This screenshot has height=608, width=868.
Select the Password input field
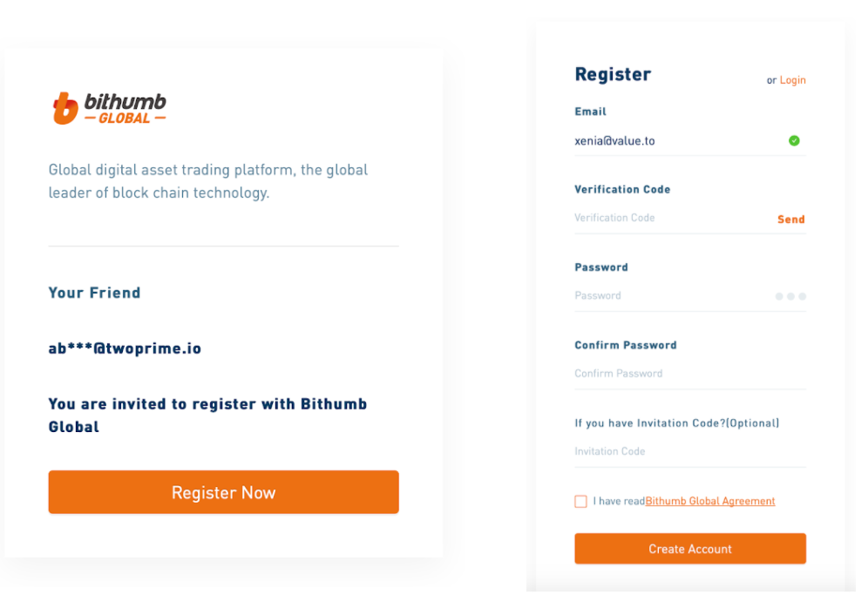click(x=673, y=296)
